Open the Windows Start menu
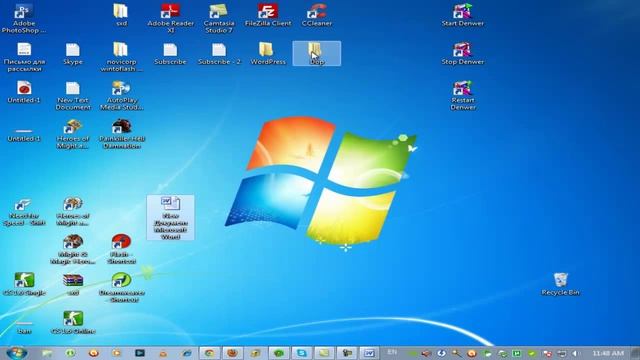Image resolution: width=640 pixels, height=360 pixels. click(x=16, y=353)
